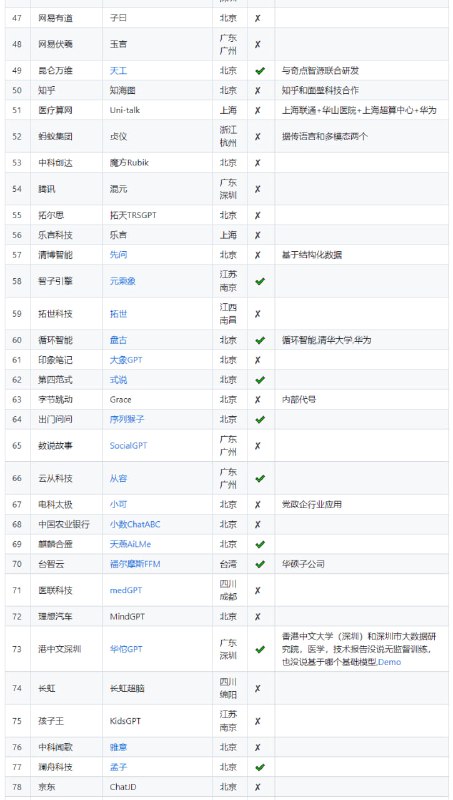
Task: Select the 台湾 location cell
Action: (x=228, y=564)
